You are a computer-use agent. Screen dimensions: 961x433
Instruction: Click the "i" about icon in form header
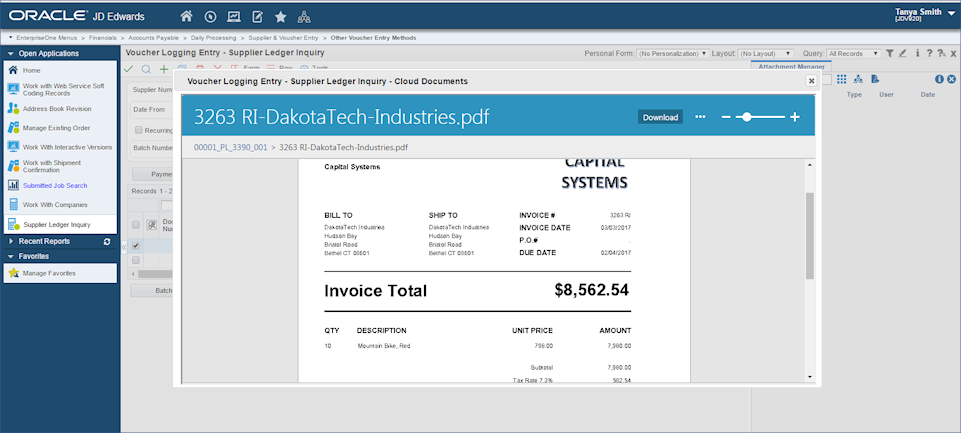point(918,53)
